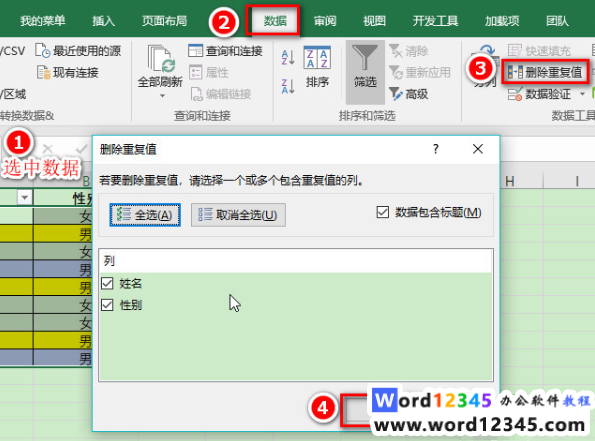595x441 pixels.
Task: Switch to the 插入 tab
Action: click(104, 21)
